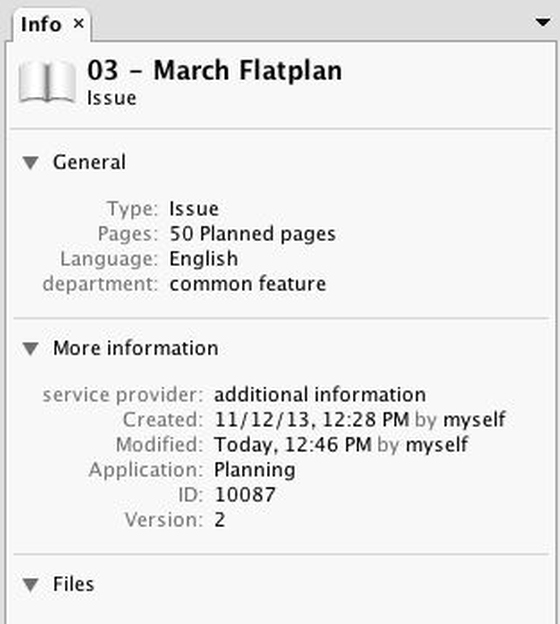
Task: Select the Info tab
Action: coord(41,24)
